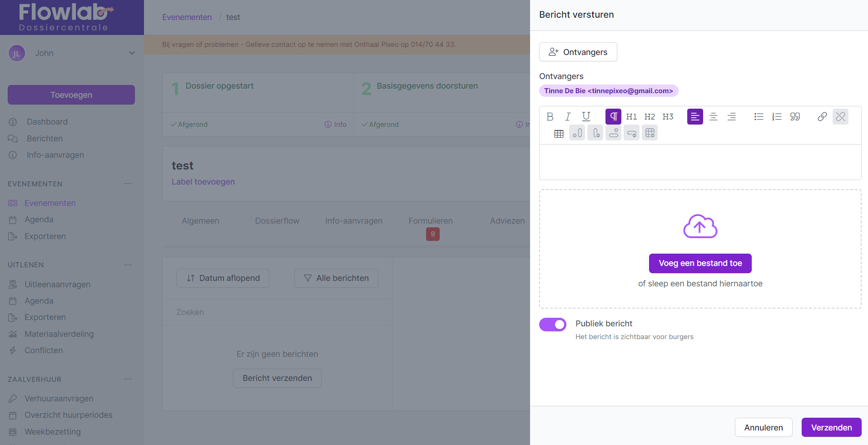
Task: Click the Verzenden button
Action: pyautogui.click(x=831, y=427)
